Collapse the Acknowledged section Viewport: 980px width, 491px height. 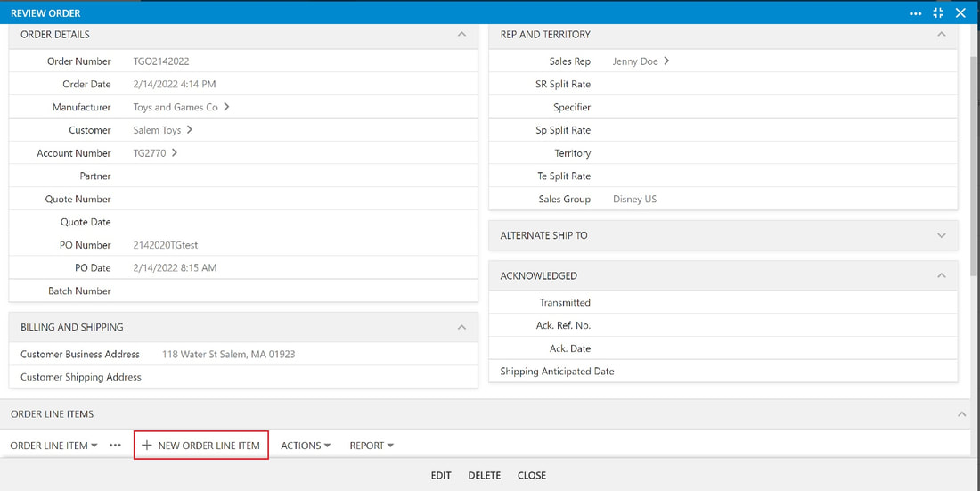click(942, 276)
